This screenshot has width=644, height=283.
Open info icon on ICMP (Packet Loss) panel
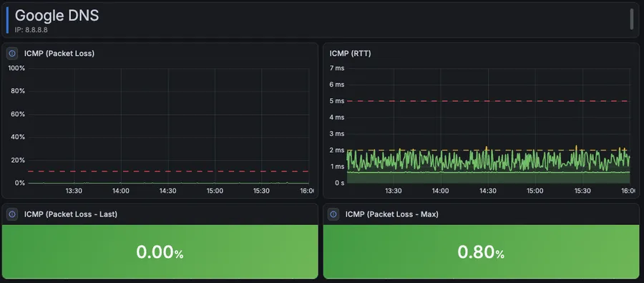[x=12, y=53]
